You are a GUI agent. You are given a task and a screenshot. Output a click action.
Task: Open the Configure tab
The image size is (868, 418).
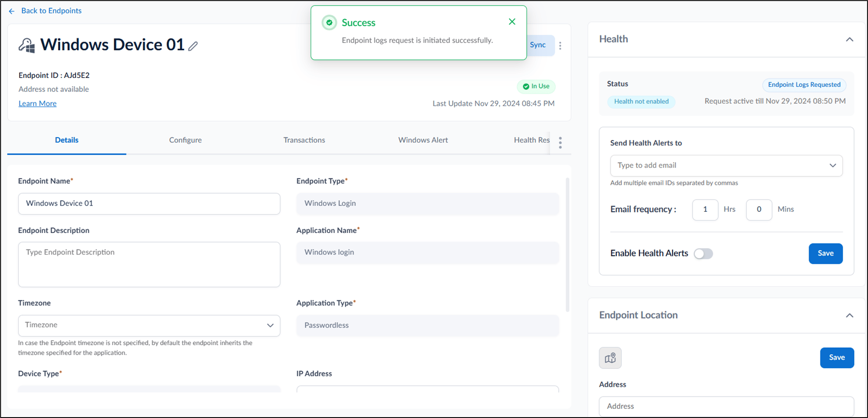click(x=185, y=140)
